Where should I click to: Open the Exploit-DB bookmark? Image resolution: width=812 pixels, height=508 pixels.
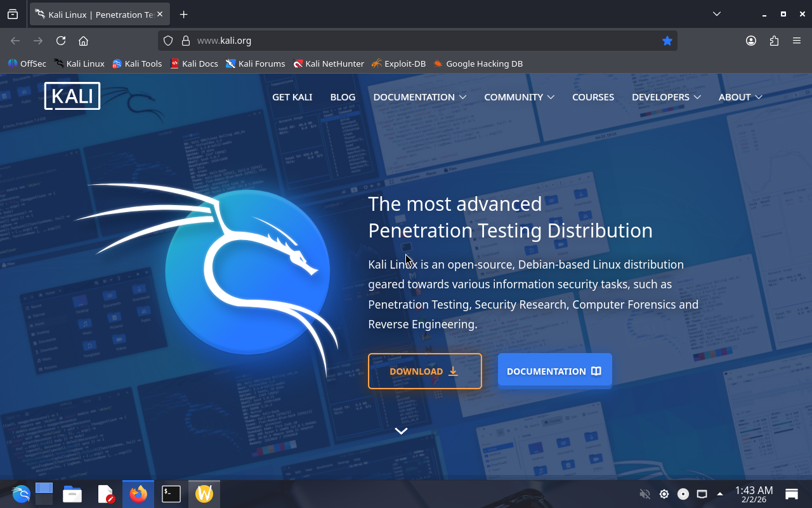(x=398, y=63)
